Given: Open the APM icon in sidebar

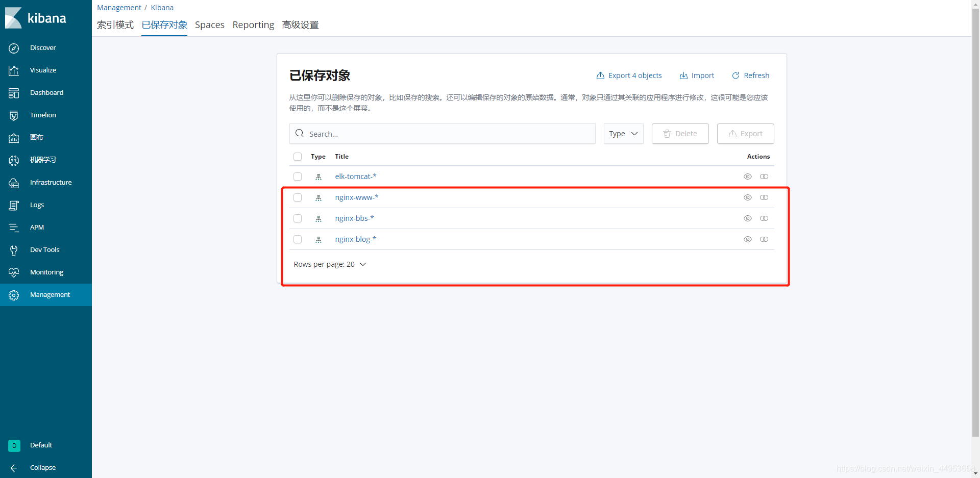Looking at the screenshot, I should 14,228.
